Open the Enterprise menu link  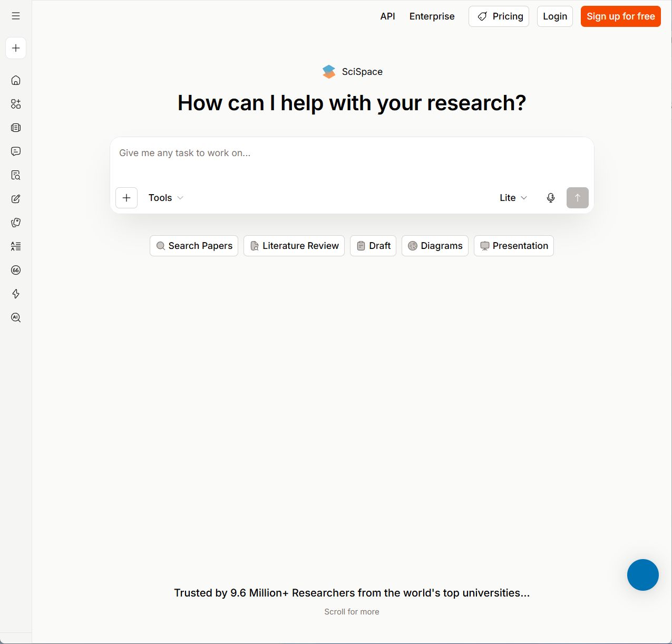pyautogui.click(x=432, y=16)
